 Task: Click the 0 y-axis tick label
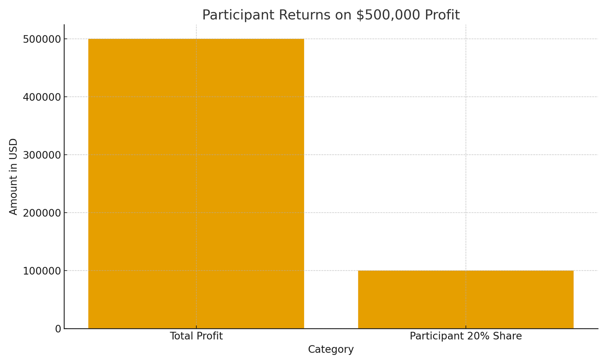(x=58, y=329)
